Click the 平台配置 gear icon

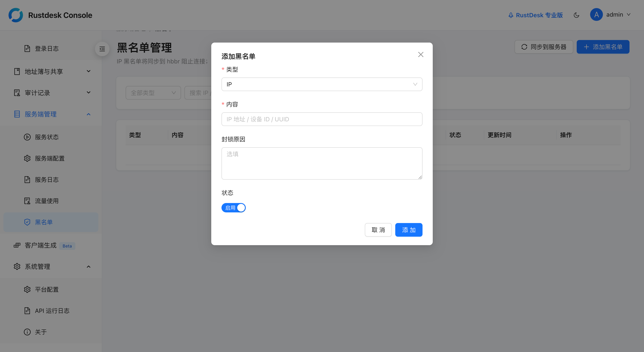pos(27,290)
